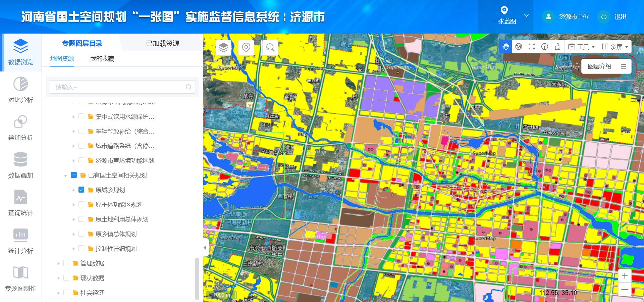Click the map layers stack icon
Screen dimensions: 644x302
[224, 48]
